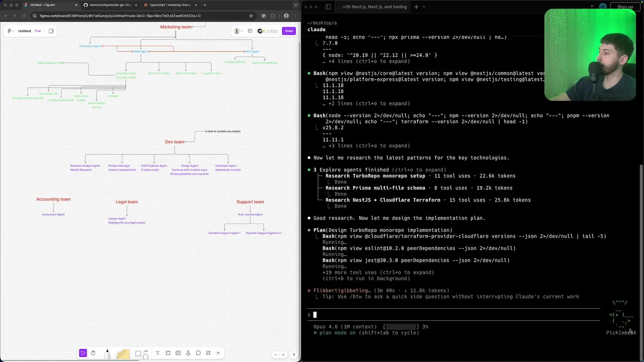The image size is (644, 362).
Task: Open the Stamp tool icon
Action: 188,353
